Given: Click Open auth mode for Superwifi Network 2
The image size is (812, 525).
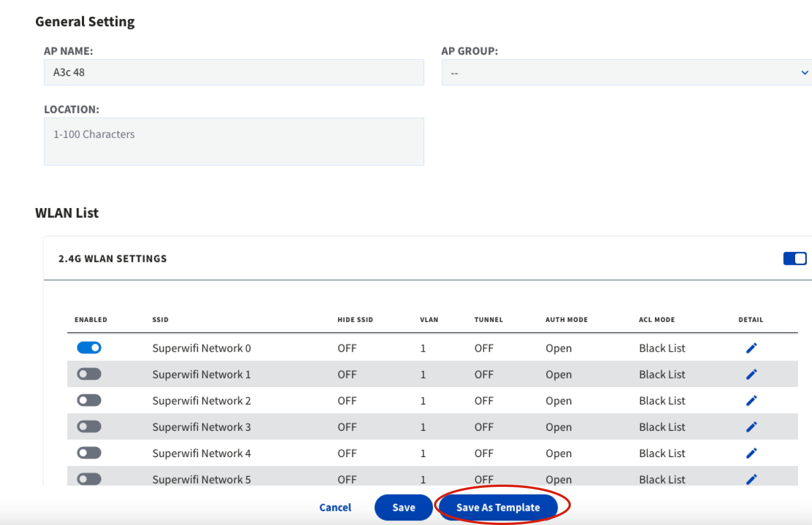Looking at the screenshot, I should click(559, 401).
